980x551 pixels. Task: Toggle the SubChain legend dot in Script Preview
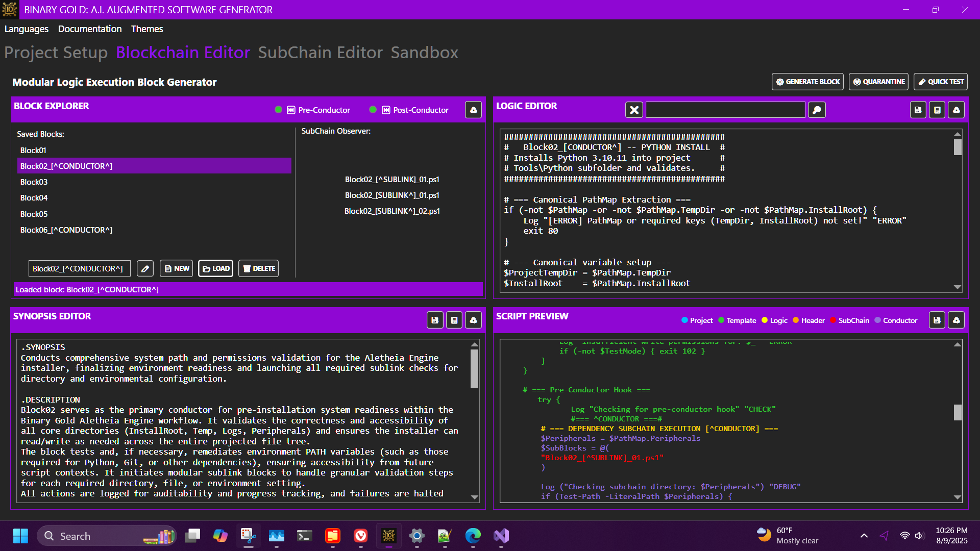pyautogui.click(x=833, y=320)
